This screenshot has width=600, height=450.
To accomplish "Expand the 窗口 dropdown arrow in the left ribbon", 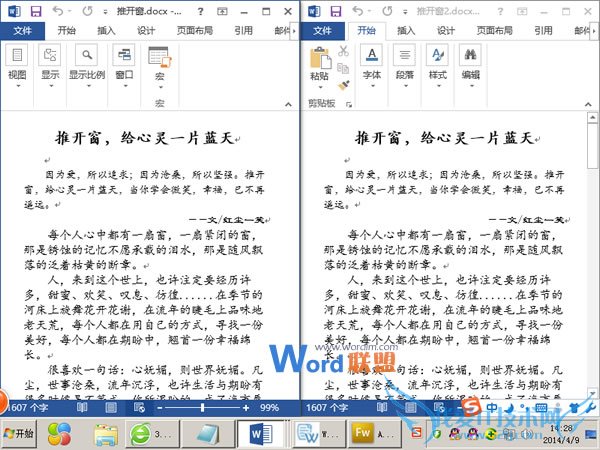I will pyautogui.click(x=124, y=86).
